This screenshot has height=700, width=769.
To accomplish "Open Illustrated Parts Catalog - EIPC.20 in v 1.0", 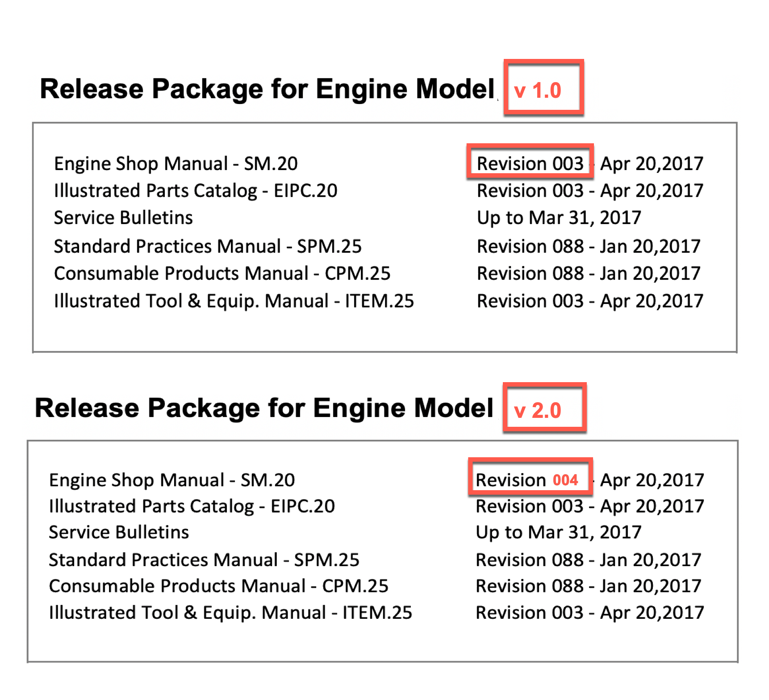I will [x=195, y=191].
